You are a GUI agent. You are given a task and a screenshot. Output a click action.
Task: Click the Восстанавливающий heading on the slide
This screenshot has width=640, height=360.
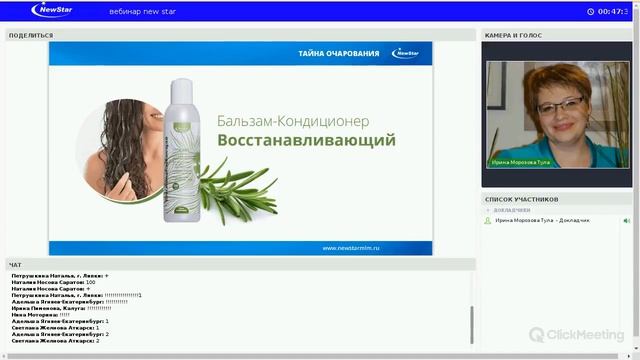click(307, 140)
